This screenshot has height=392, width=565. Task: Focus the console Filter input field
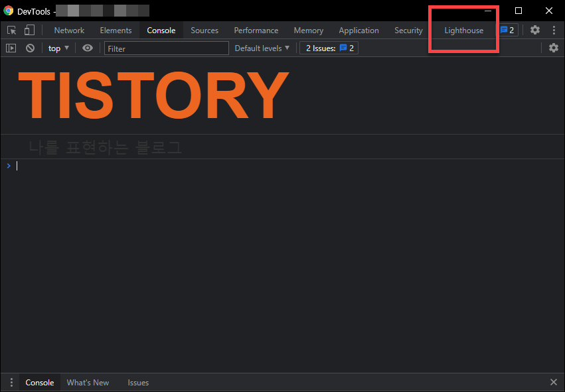[x=167, y=48]
